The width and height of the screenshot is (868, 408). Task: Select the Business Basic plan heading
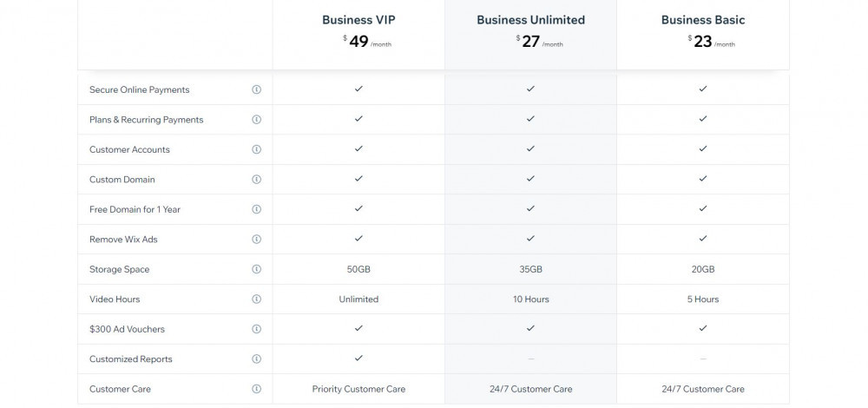point(703,20)
